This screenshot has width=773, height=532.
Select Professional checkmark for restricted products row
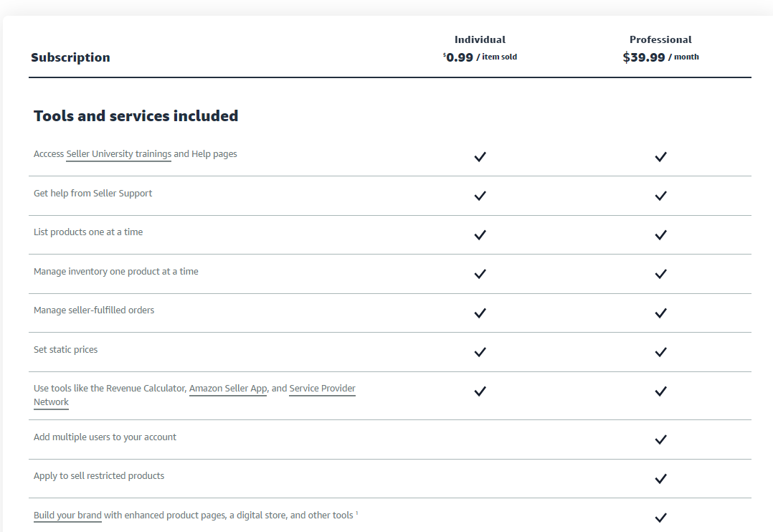click(x=660, y=479)
